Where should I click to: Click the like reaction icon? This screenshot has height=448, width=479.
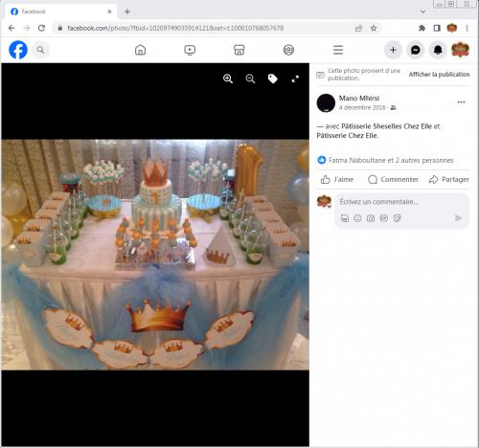(x=322, y=160)
